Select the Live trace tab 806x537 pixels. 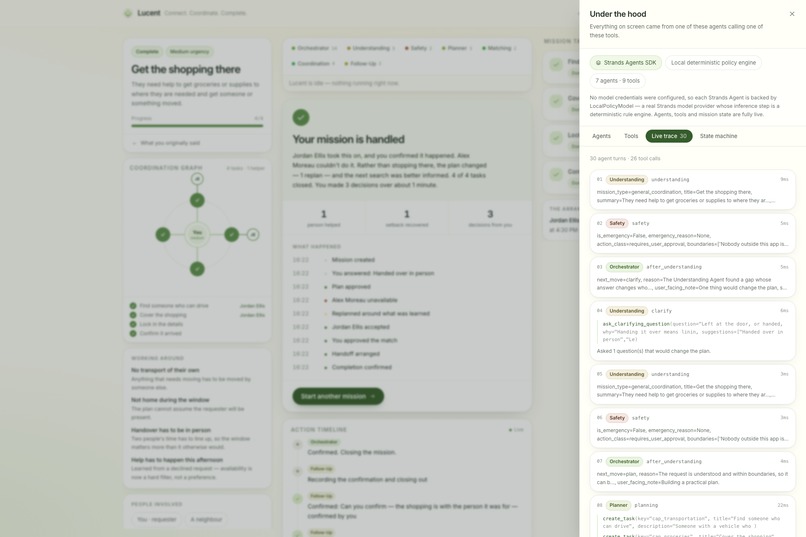(x=669, y=136)
